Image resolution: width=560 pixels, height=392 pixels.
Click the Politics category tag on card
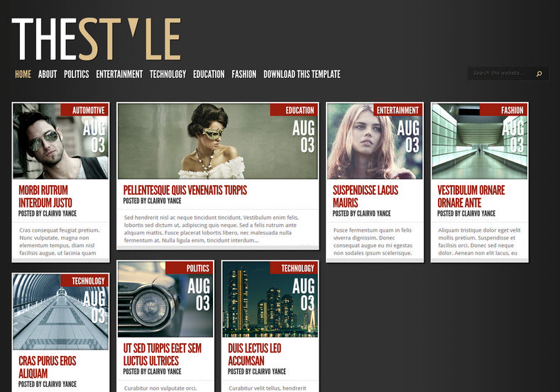[190, 268]
